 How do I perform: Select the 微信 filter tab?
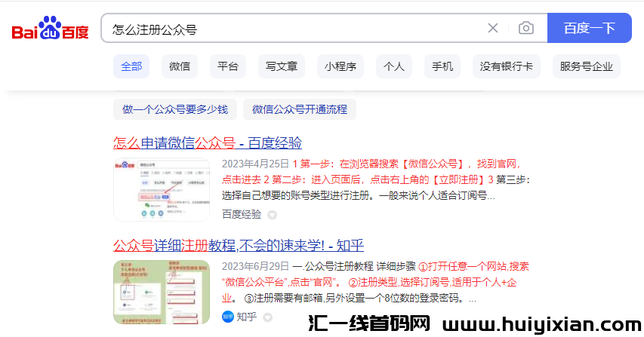click(180, 66)
